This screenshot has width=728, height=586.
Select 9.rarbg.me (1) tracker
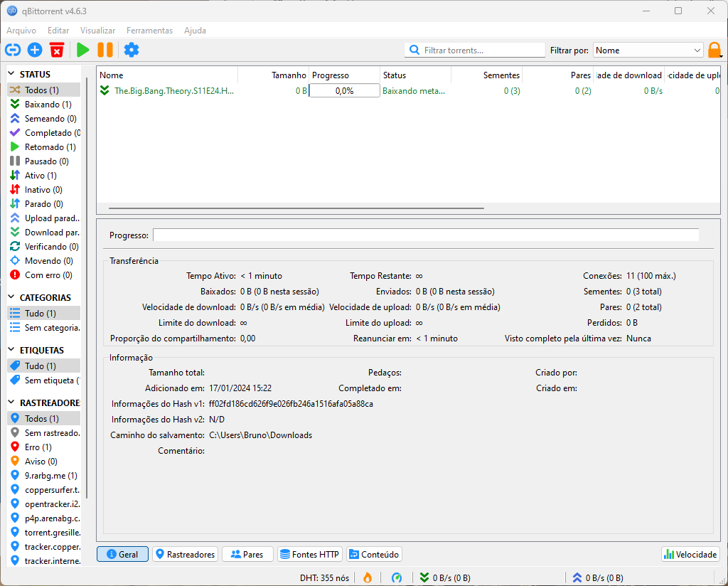point(44,476)
